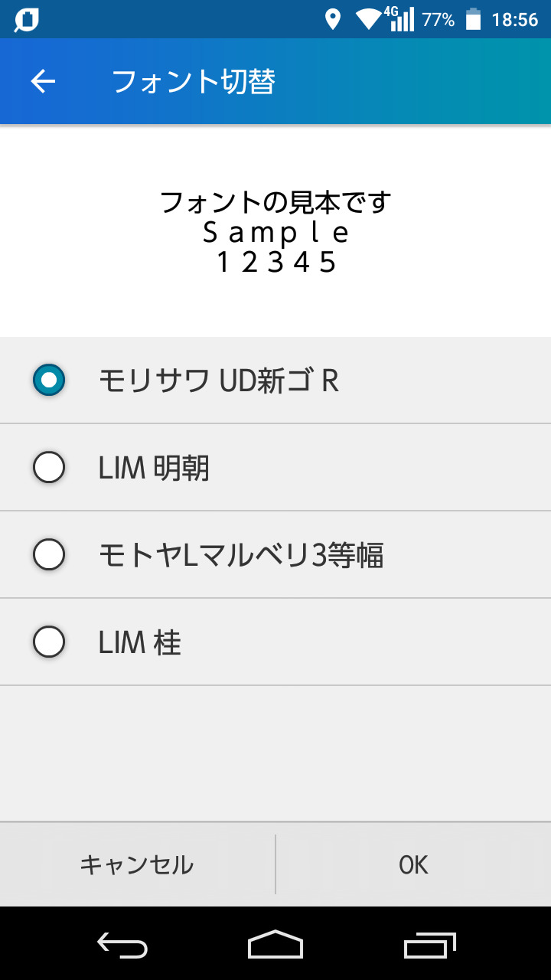
Task: Tap the back arrow in header
Action: click(43, 81)
